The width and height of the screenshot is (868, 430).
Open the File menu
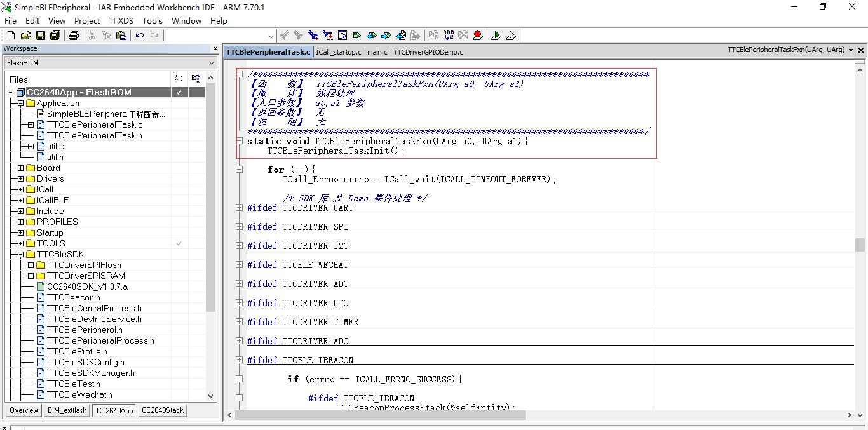coord(10,20)
